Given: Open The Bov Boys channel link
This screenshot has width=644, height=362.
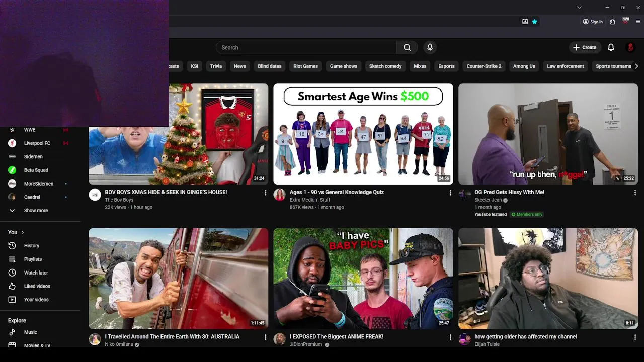Looking at the screenshot, I should tap(119, 200).
